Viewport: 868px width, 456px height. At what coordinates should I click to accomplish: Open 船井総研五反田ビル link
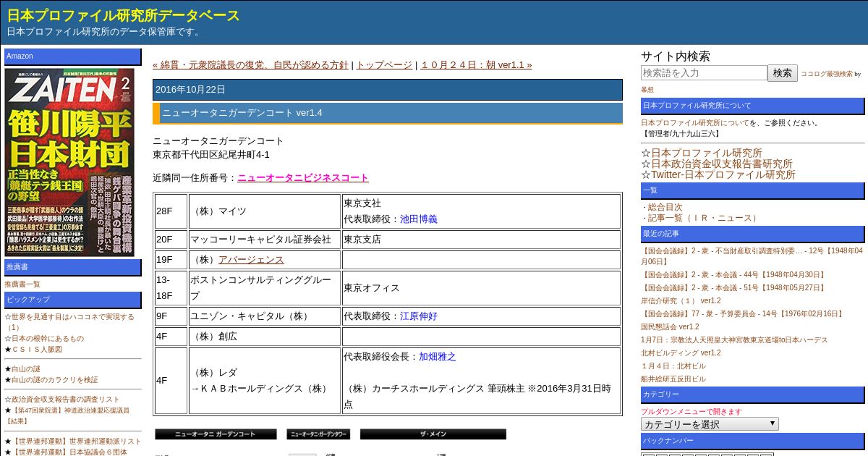(x=673, y=379)
